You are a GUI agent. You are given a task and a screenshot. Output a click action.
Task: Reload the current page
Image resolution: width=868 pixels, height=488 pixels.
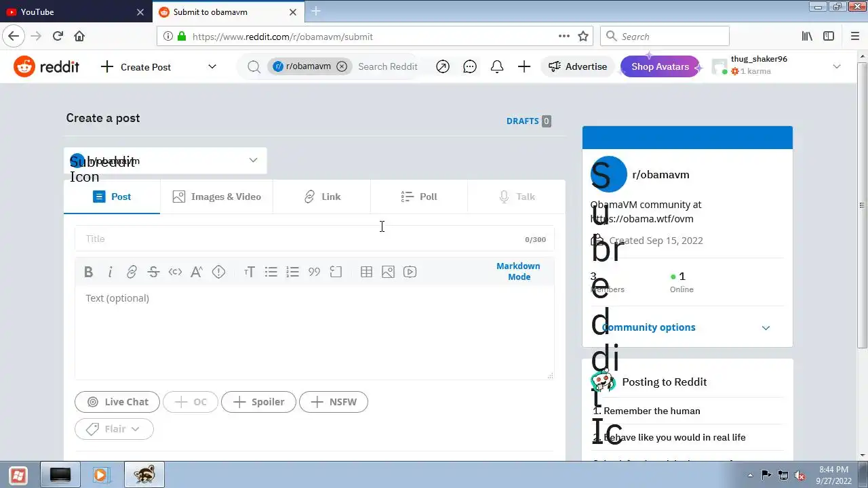point(58,37)
